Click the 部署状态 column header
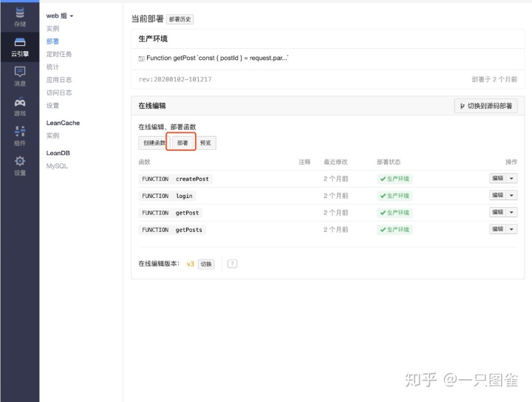Screen dimensions: 532x402 tap(389, 162)
